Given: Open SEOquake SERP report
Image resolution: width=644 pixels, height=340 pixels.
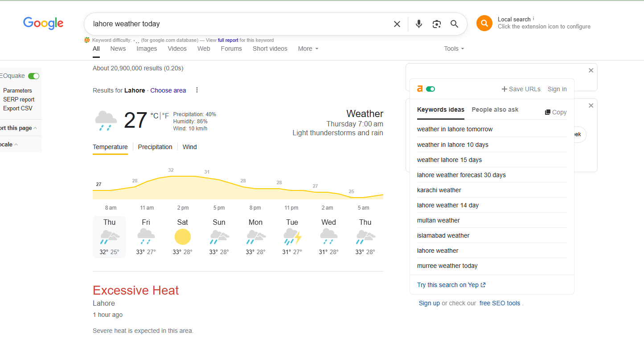Looking at the screenshot, I should [19, 100].
